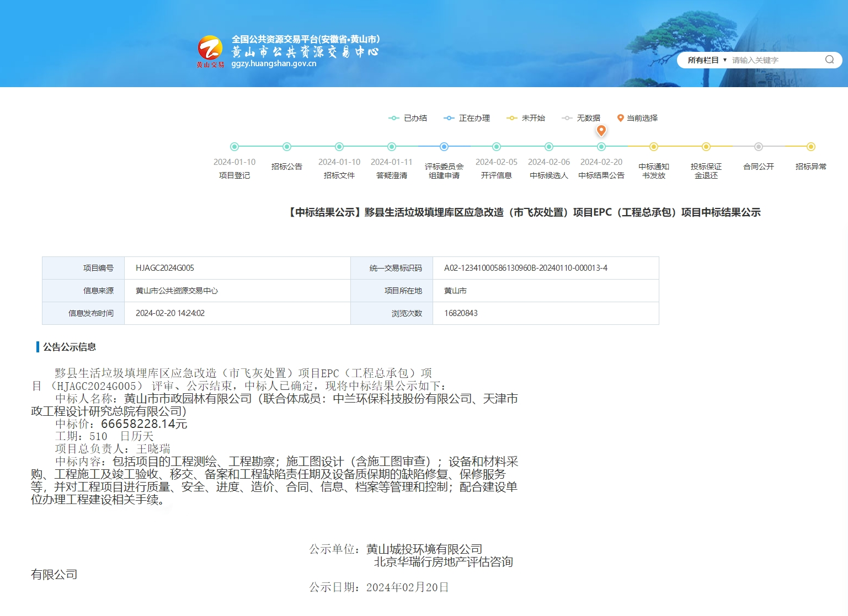Toggle the 正在办理 status legend
Image resolution: width=848 pixels, height=616 pixels.
tap(467, 117)
